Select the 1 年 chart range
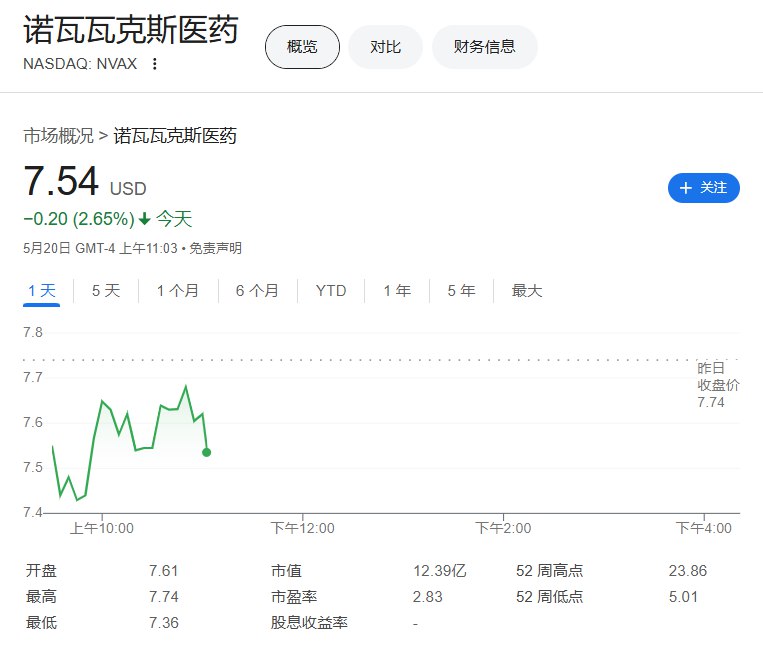Image resolution: width=763 pixels, height=653 pixels. pyautogui.click(x=397, y=291)
